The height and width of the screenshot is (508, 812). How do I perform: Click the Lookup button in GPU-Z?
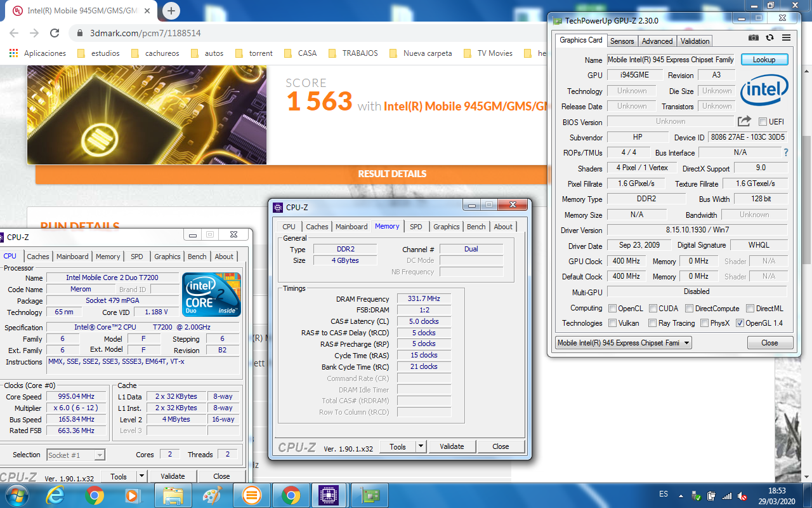(764, 60)
